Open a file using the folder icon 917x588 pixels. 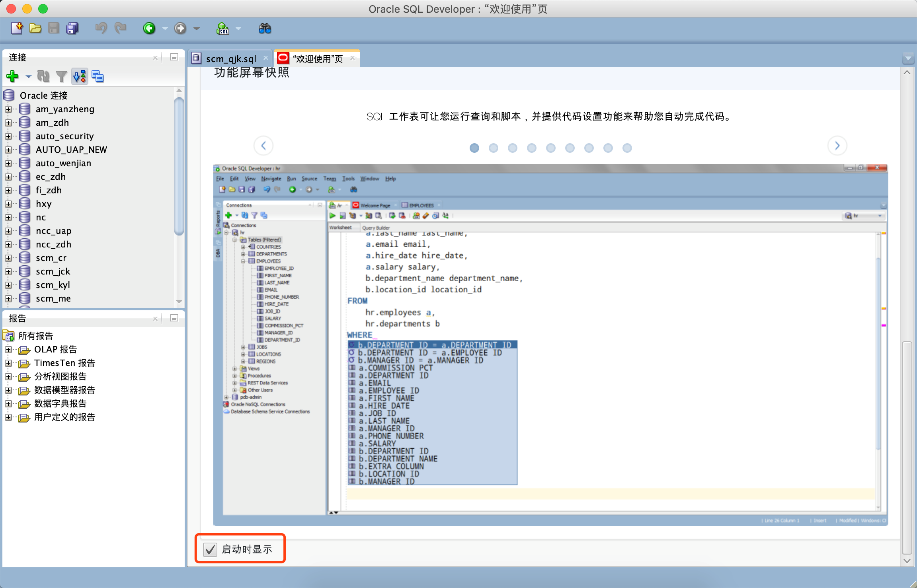pyautogui.click(x=35, y=29)
